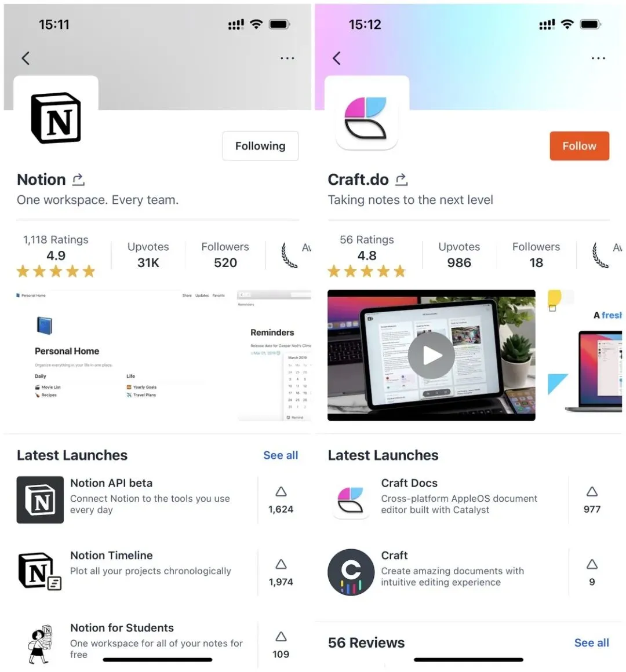Upvote the Craft launch with 9 votes
The image size is (626, 672).
coord(592,572)
